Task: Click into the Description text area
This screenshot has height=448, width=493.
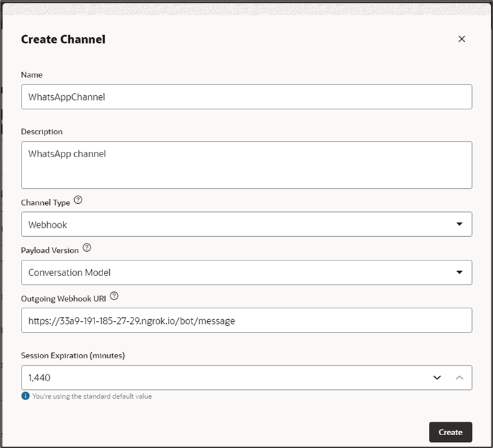Action: [246, 165]
